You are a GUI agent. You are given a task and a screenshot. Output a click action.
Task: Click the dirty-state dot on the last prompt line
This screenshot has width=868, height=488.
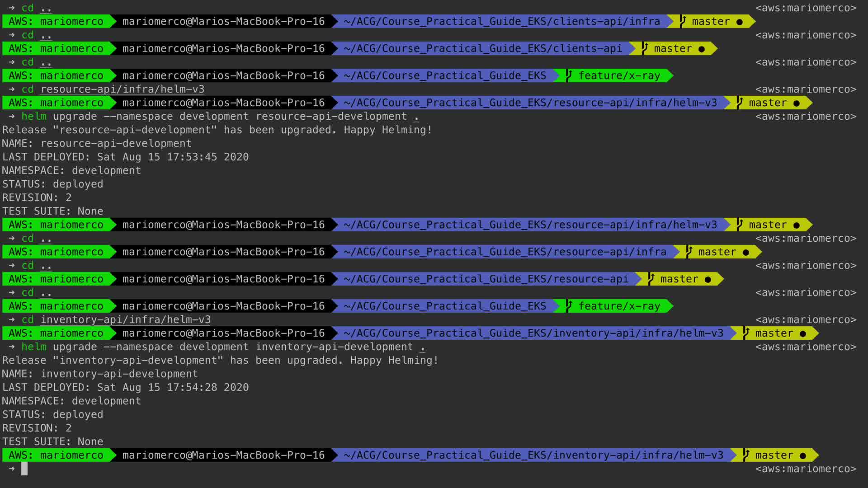pos(803,455)
